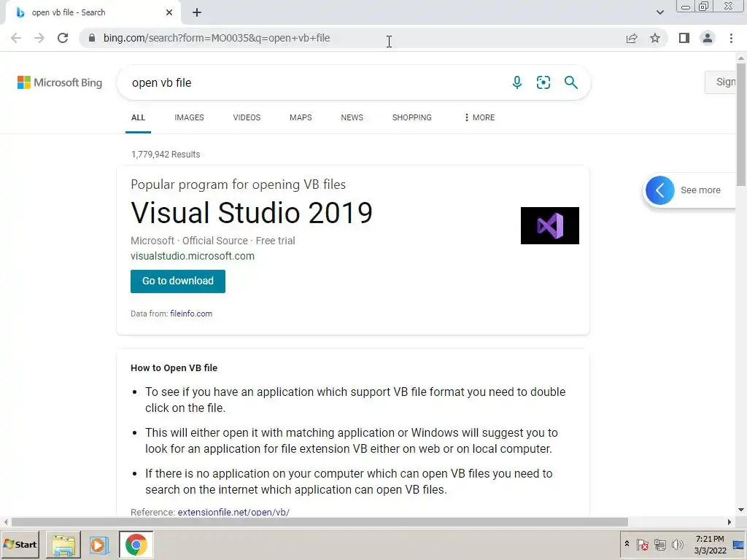The height and width of the screenshot is (560, 747).
Task: Open the taskbar clock showing 7:21 PM
Action: (710, 544)
